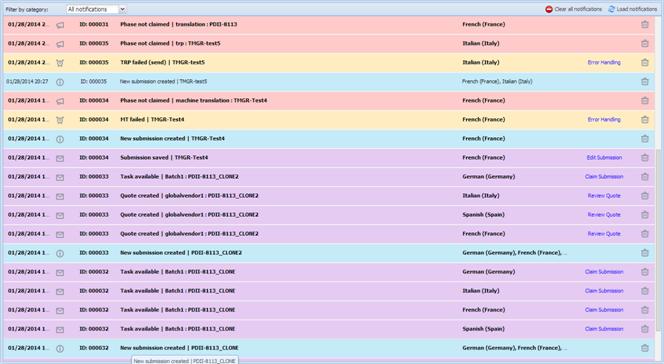The height and width of the screenshot is (364, 664).
Task: Click 'Load notifications' button
Action: 633,9
